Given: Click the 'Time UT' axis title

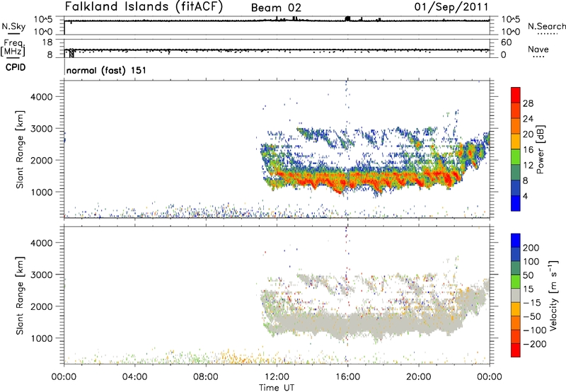Looking at the screenshot, I should pos(277,388).
